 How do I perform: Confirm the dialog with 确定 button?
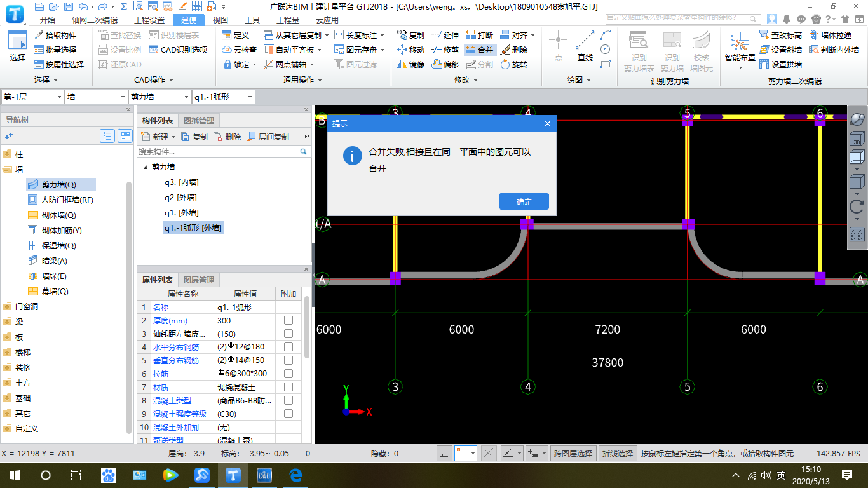(524, 201)
